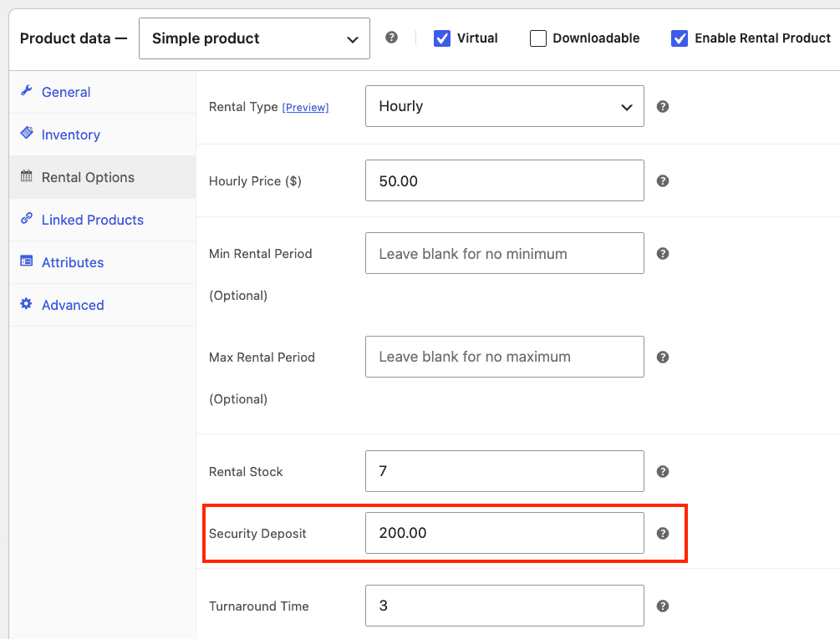Enable the Downloadable checkbox
The height and width of the screenshot is (639, 840).
[x=538, y=38]
